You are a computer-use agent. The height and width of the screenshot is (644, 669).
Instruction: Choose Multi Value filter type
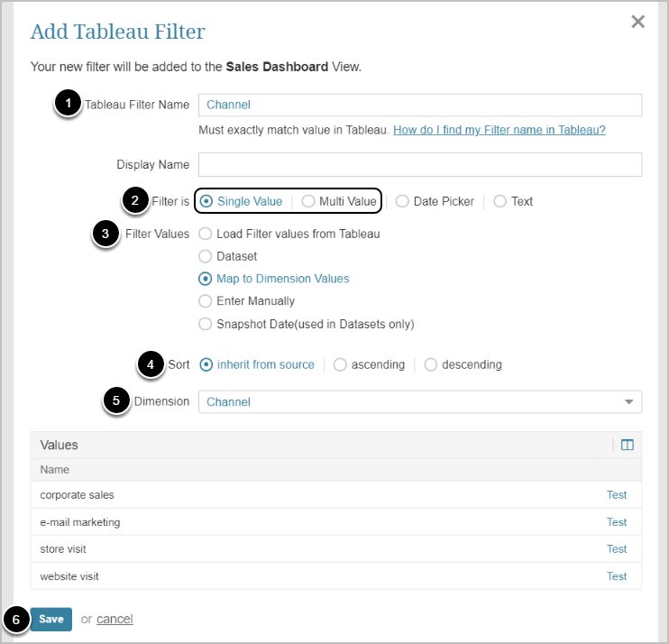(309, 201)
